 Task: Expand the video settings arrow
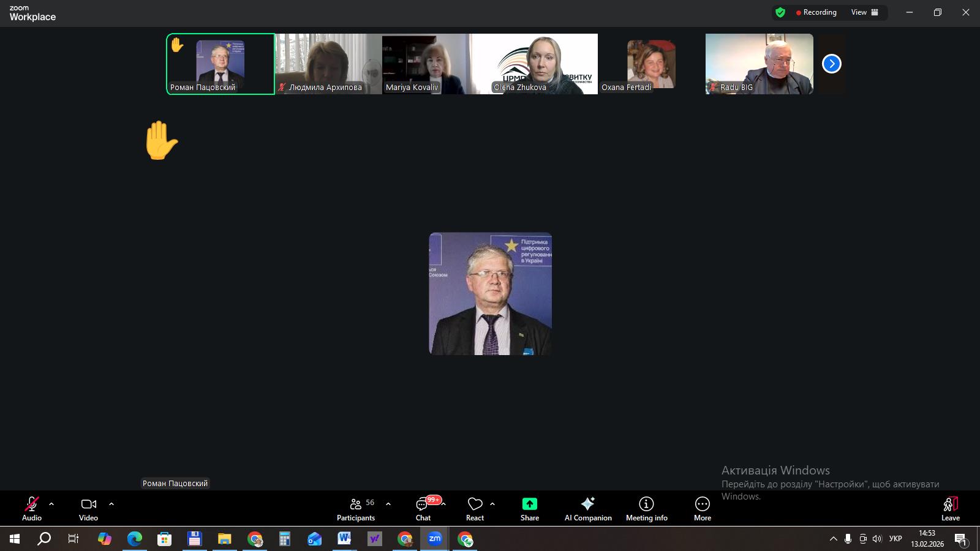(x=111, y=504)
